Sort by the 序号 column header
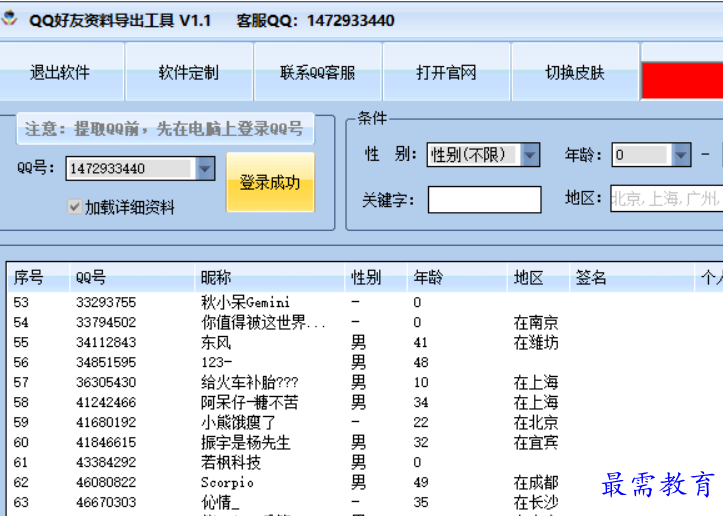723x516 pixels. click(38, 278)
